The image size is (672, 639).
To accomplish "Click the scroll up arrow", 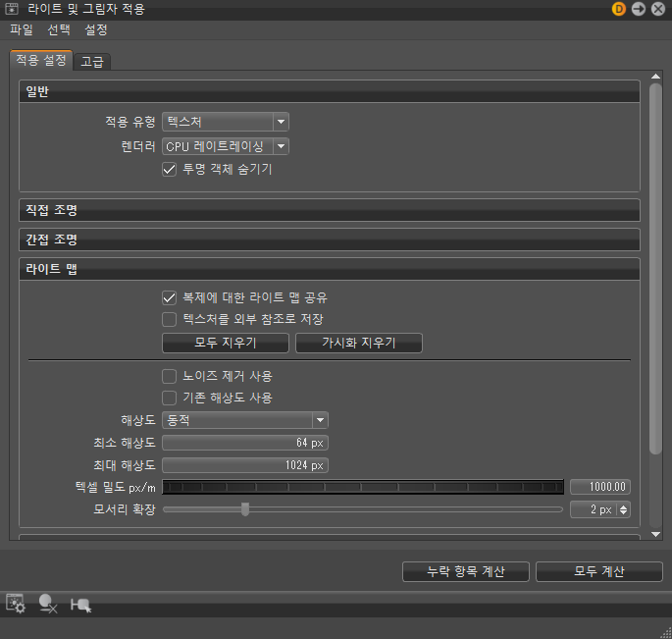I will tap(655, 77).
